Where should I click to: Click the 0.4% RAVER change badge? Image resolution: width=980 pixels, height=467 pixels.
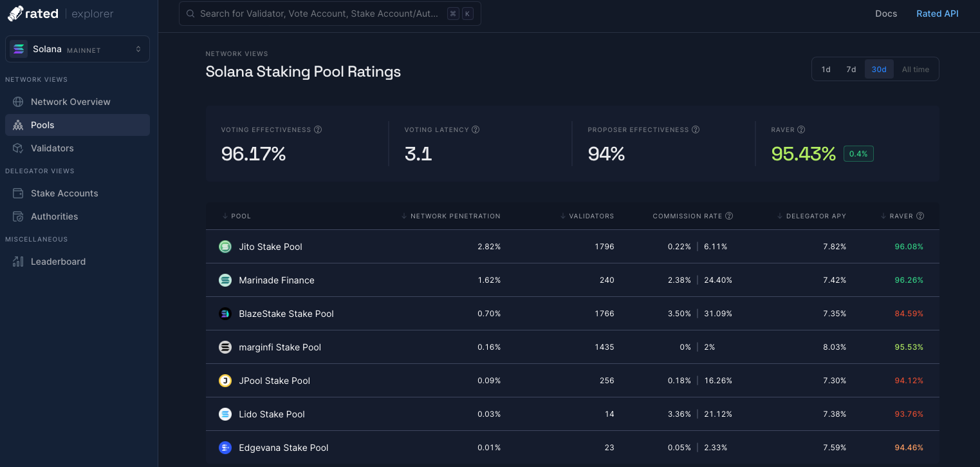coord(858,154)
